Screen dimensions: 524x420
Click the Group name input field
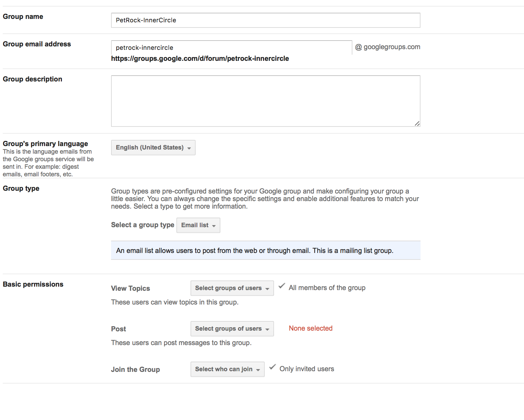tap(265, 20)
